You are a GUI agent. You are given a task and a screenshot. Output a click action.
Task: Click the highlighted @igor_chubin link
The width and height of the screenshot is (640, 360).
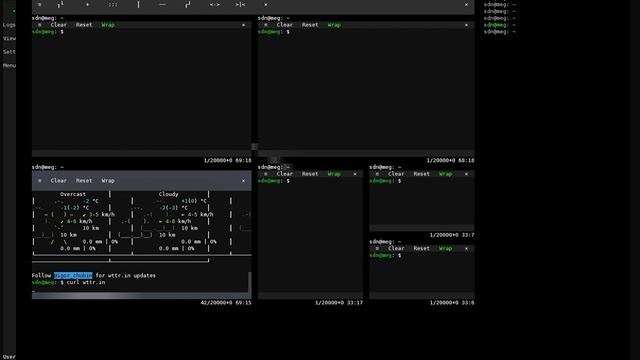(73, 276)
